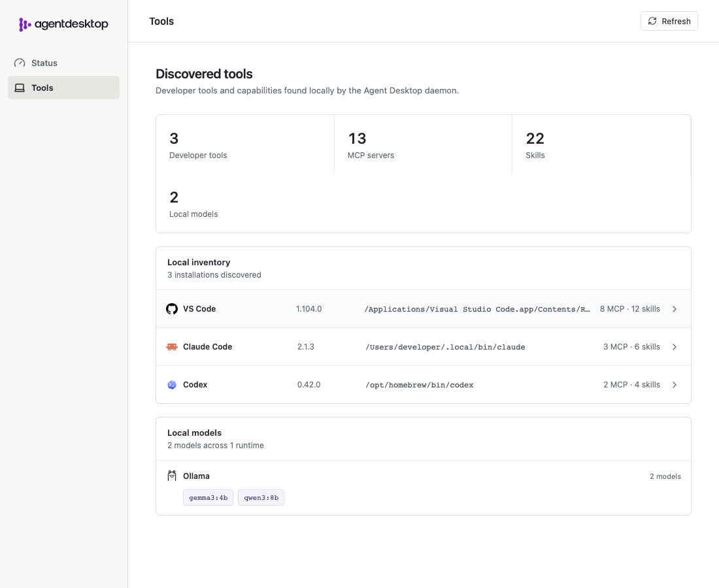
Task: Click VS Code version 1.104.0
Action: (309, 309)
